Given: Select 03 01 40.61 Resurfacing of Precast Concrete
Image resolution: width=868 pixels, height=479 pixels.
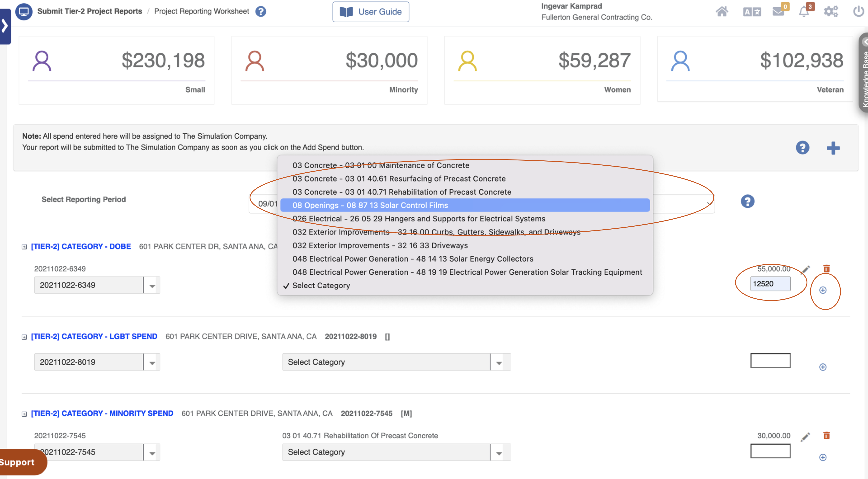Looking at the screenshot, I should coord(465,178).
